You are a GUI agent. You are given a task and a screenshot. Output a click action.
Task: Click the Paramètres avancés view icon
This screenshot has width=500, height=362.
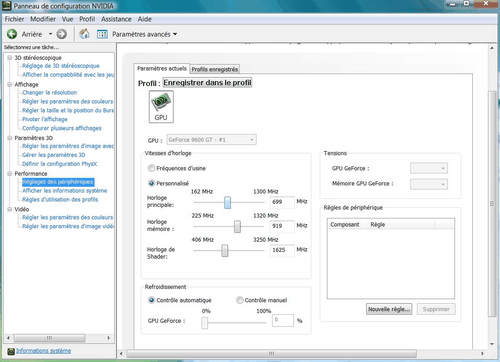[102, 34]
